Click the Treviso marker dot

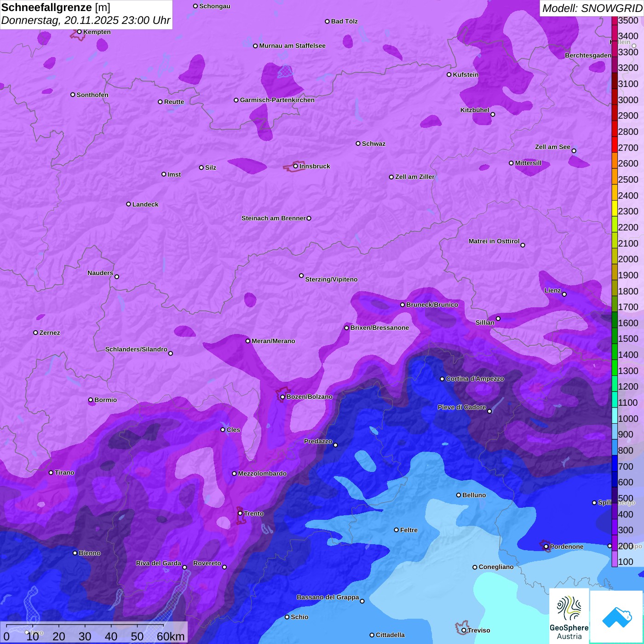pos(464,630)
